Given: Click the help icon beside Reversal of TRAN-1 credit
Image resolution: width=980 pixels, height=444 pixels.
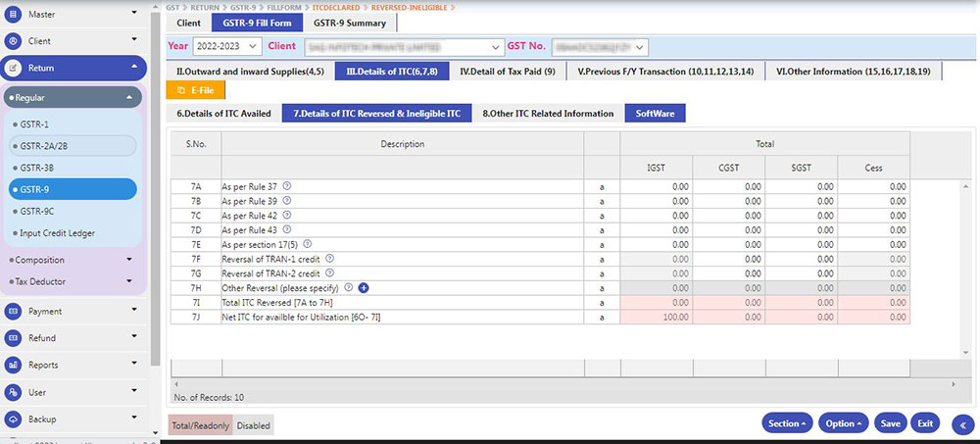Looking at the screenshot, I should (329, 259).
